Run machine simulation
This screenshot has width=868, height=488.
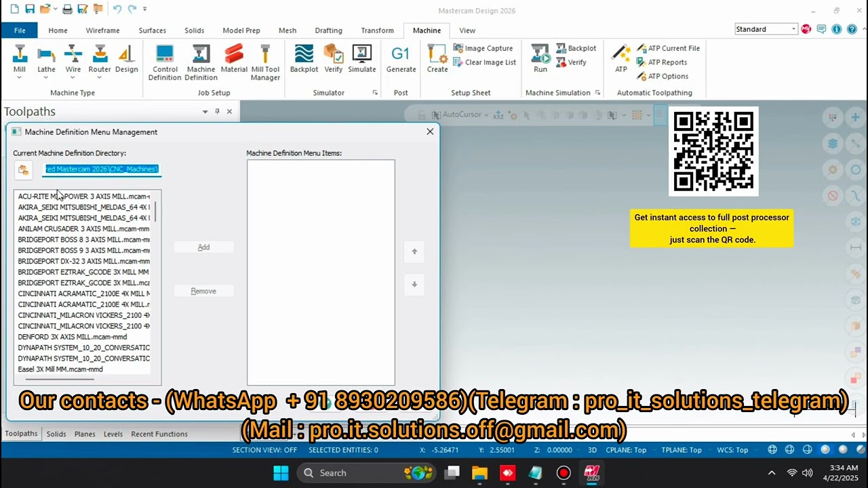coord(540,59)
